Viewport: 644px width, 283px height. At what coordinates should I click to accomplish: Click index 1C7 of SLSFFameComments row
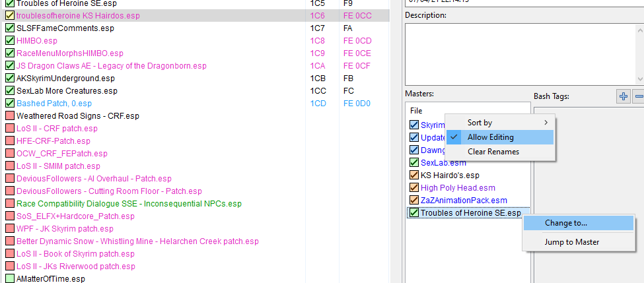(318, 28)
